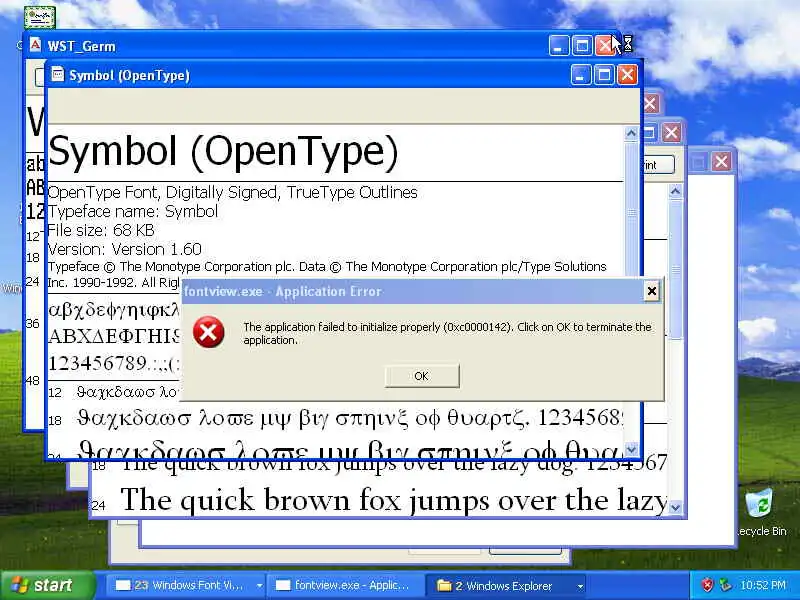The height and width of the screenshot is (600, 800).
Task: Select the fontview.exe Application Error taskbar button
Action: pyautogui.click(x=347, y=585)
